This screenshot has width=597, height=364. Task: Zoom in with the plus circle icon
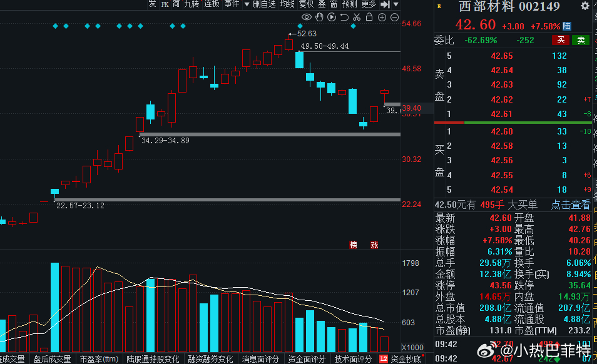(382, 17)
